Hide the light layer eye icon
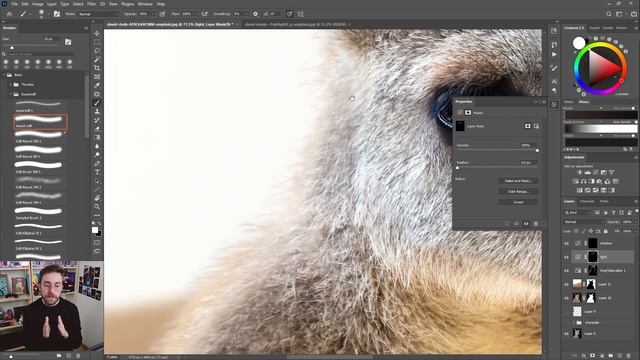Image resolution: width=640 pixels, height=360 pixels. pyautogui.click(x=566, y=257)
